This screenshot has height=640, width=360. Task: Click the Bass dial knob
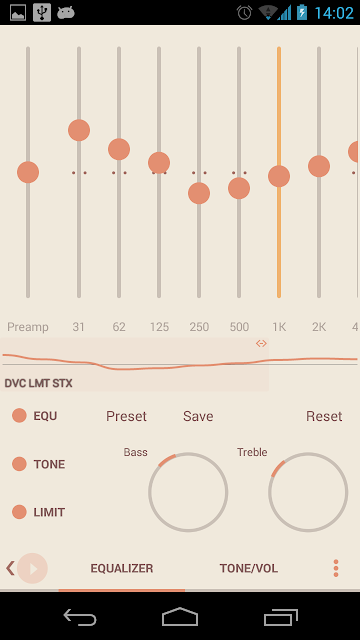point(188,492)
